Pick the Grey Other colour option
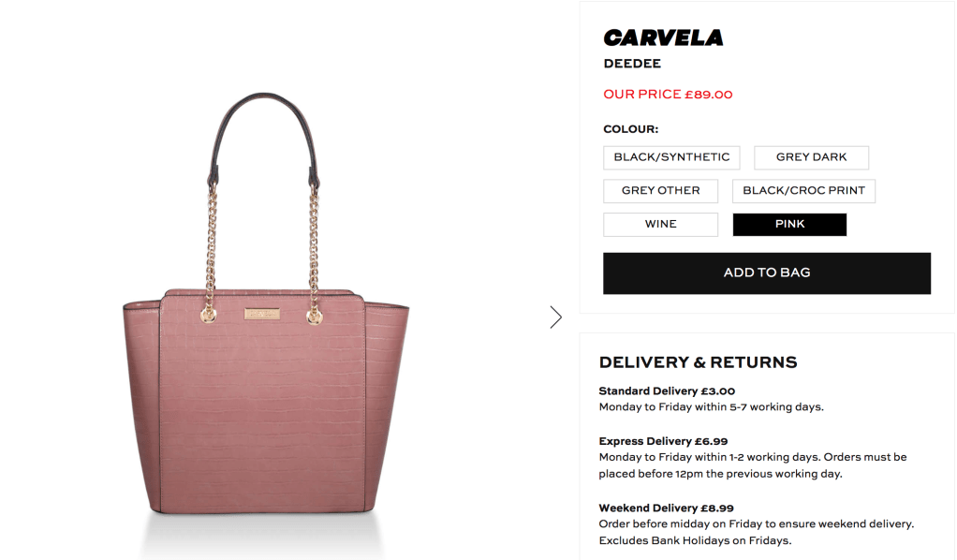 click(660, 191)
